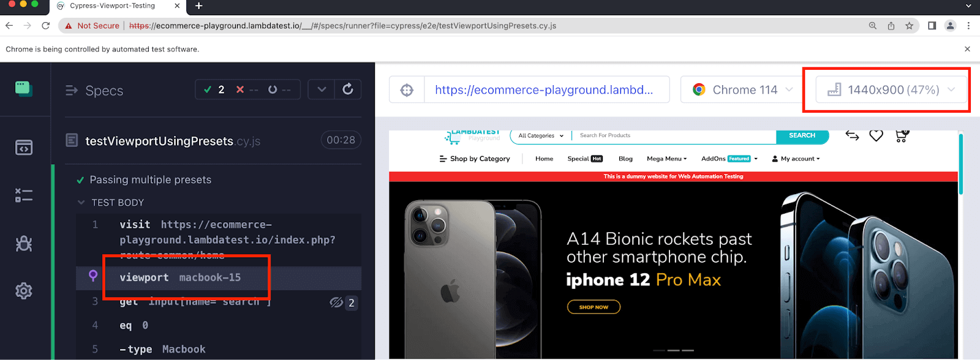Reload the Chrome page
Screen dimensions: 980x360
point(45,26)
